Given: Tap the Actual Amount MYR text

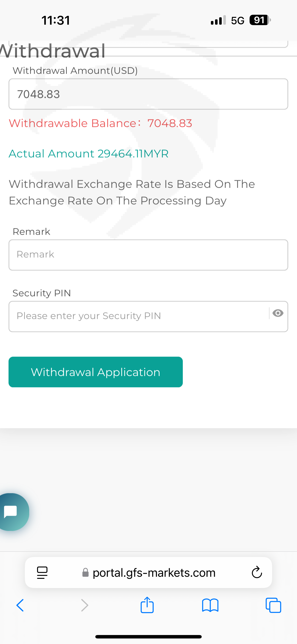Looking at the screenshot, I should pos(88,153).
